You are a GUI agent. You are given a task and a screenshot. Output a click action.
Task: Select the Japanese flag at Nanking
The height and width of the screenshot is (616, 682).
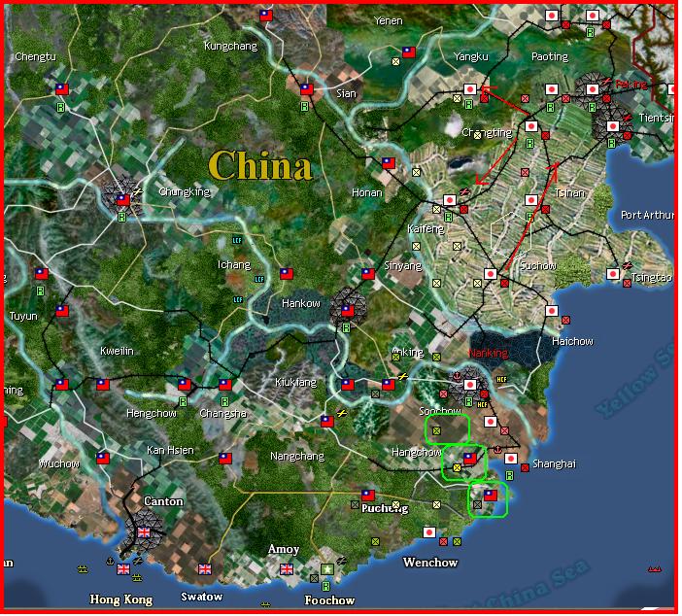470,384
